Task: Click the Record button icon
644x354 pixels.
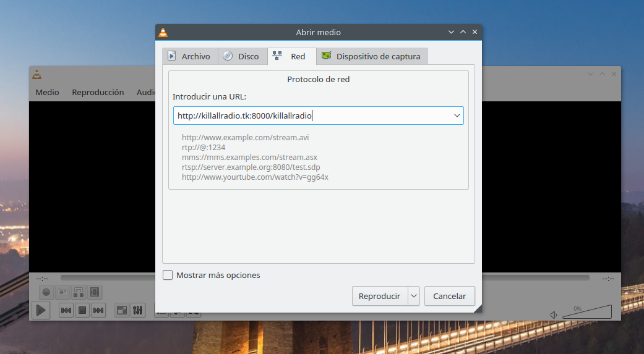Action: click(46, 292)
